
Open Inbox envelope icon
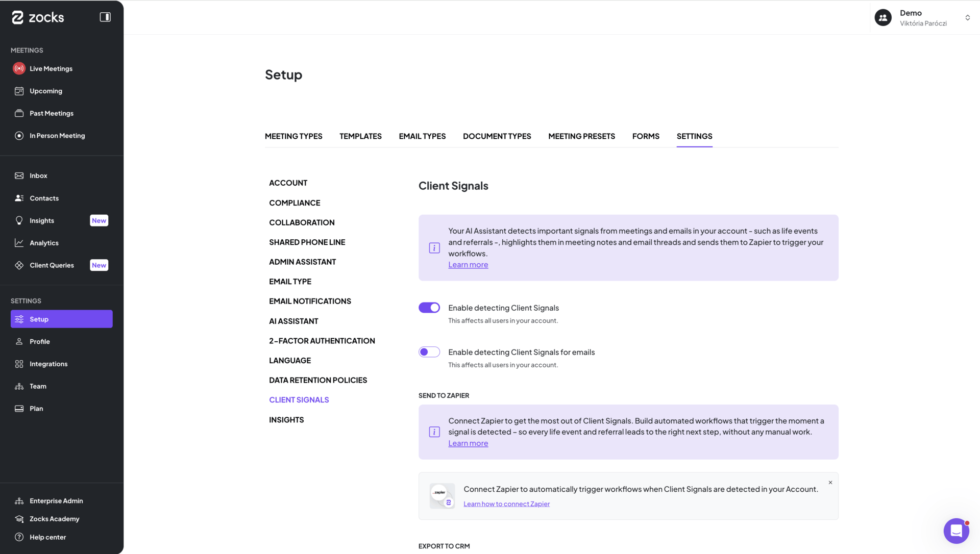19,175
